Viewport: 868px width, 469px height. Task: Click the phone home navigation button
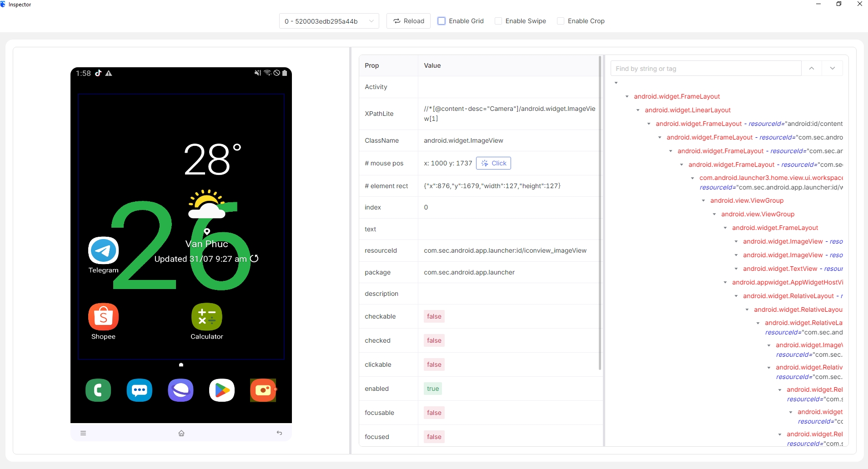pyautogui.click(x=181, y=433)
